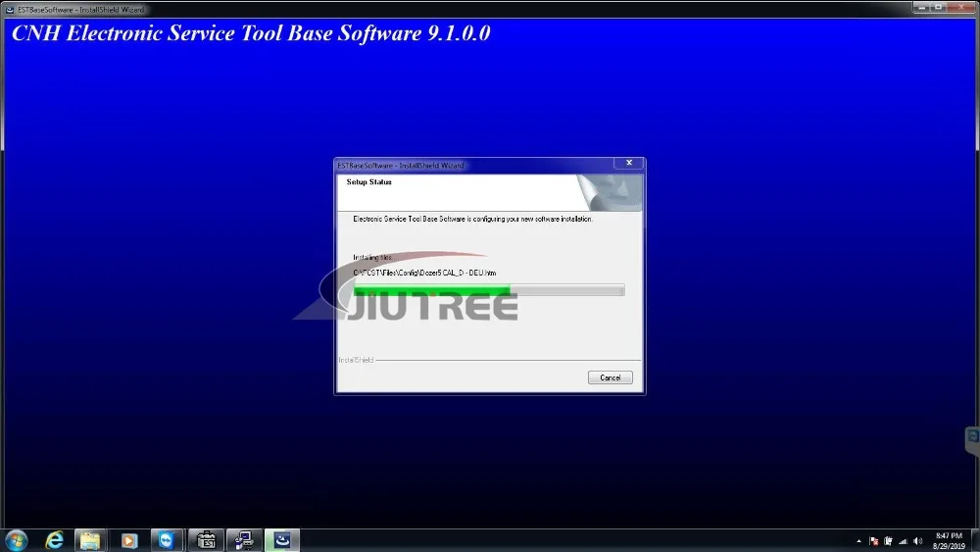Launch Internet Explorer from taskbar

coord(54,540)
